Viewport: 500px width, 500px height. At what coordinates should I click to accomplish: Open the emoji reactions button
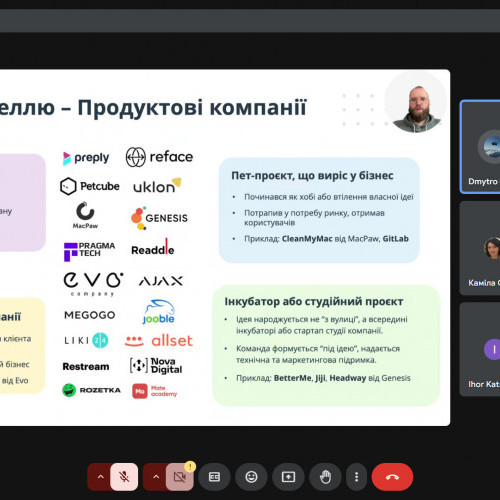point(251,477)
